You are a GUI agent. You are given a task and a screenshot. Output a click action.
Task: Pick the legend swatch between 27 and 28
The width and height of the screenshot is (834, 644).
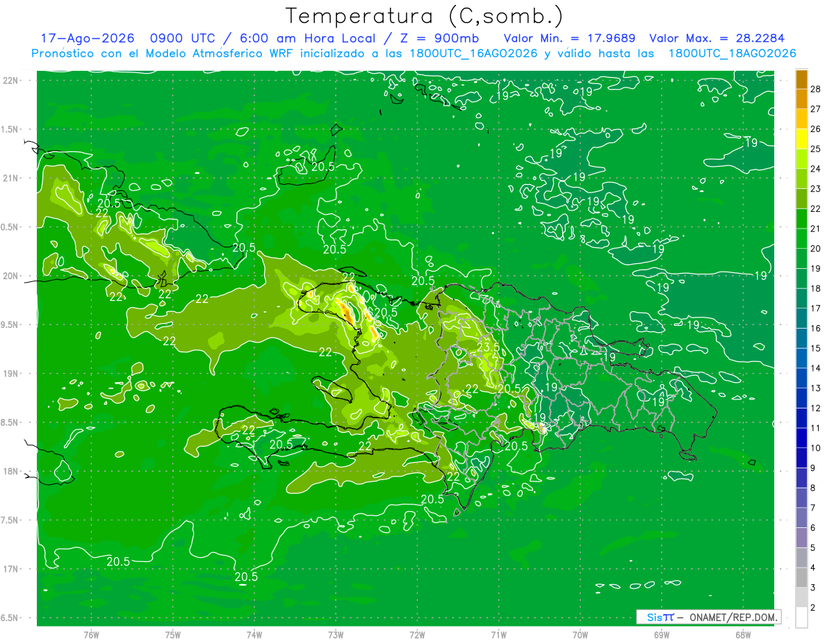point(802,99)
